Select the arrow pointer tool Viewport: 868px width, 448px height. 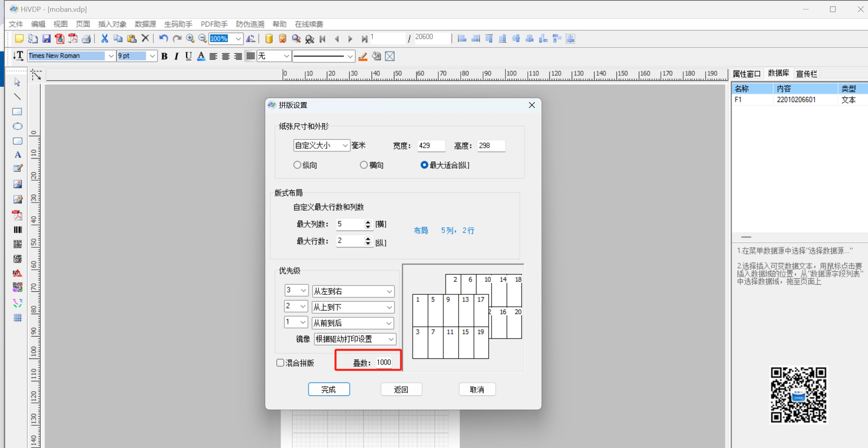(17, 82)
